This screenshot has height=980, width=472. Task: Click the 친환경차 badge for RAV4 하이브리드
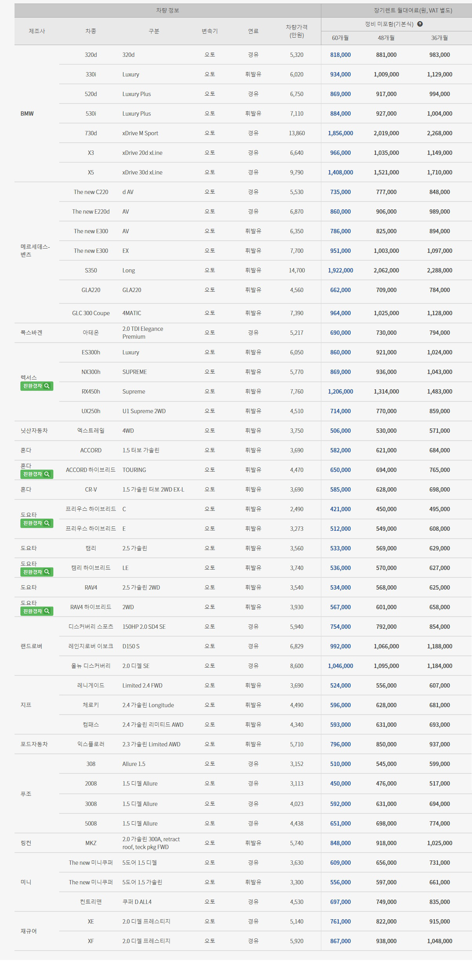36,612
